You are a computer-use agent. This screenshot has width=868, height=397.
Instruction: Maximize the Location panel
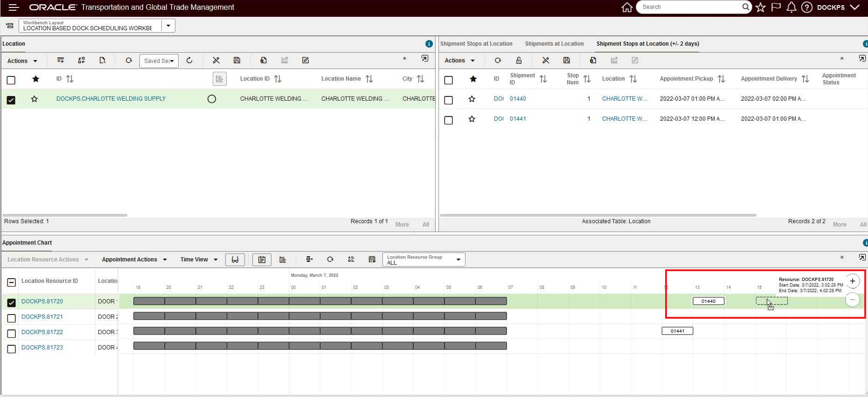pos(425,59)
